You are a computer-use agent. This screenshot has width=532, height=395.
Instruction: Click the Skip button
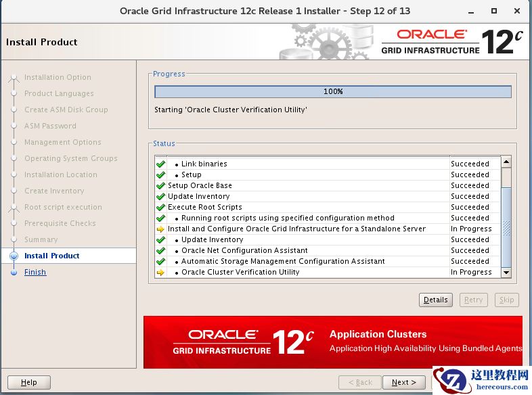tap(506, 300)
